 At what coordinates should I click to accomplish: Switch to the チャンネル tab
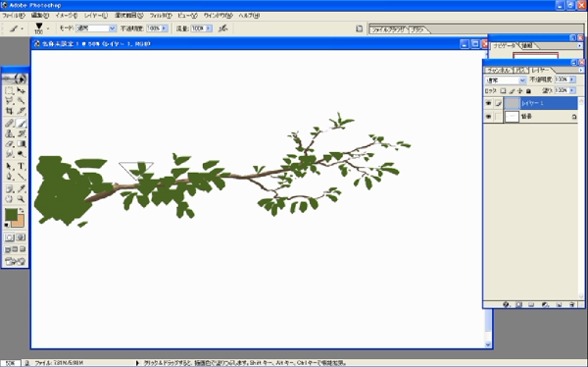[498, 71]
